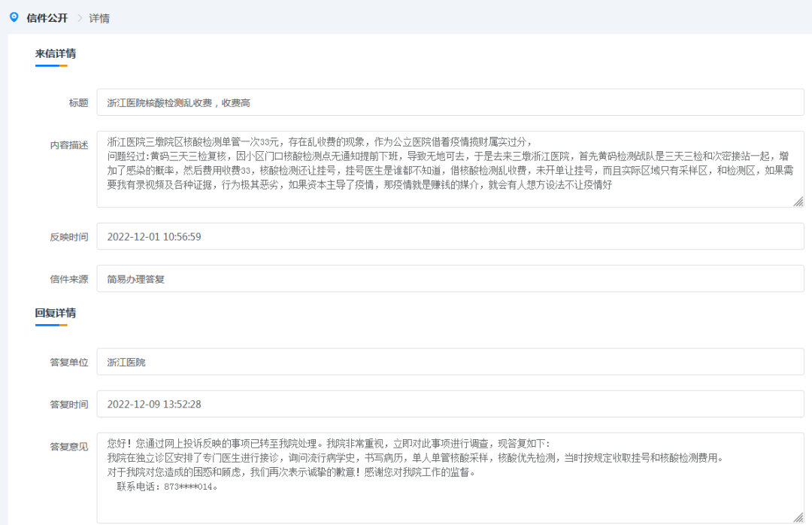Screen dimensions: 812x525
Task: Click the 答复时间 label
Action: coord(69,404)
